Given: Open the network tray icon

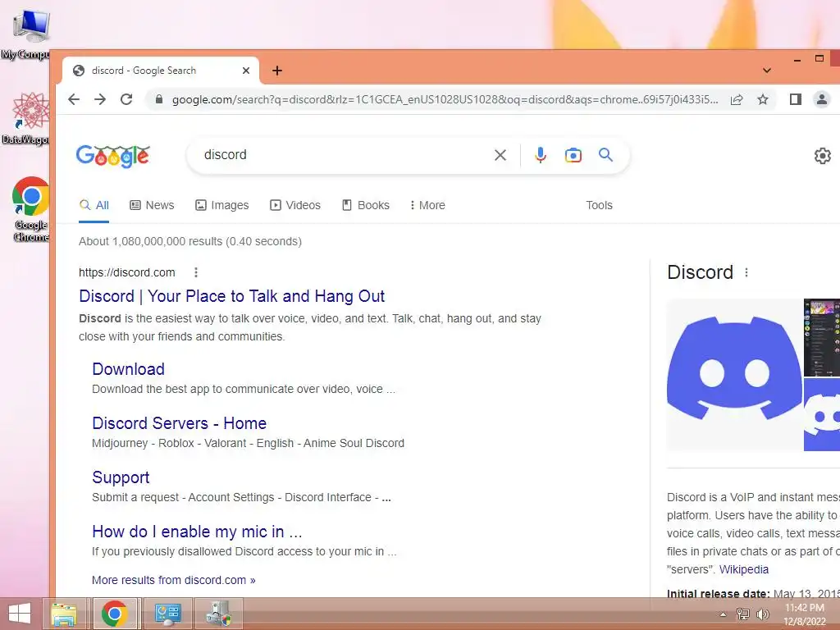Looking at the screenshot, I should coord(743,614).
